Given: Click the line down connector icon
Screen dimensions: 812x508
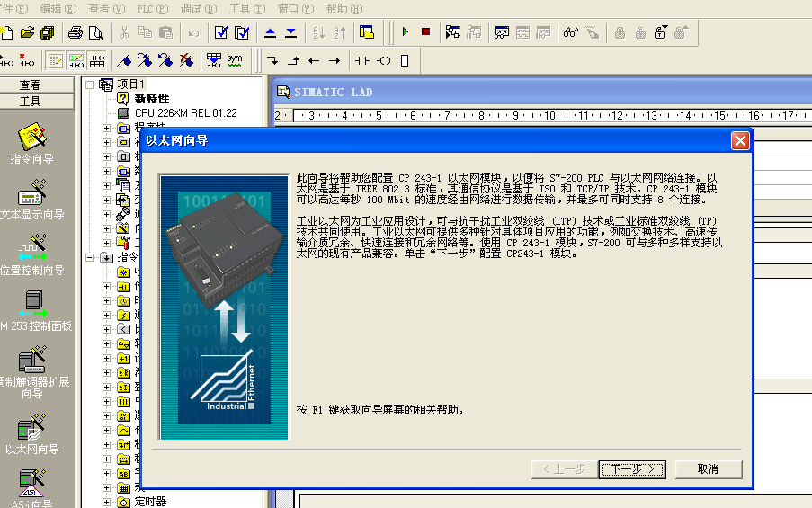Looking at the screenshot, I should tap(272, 60).
